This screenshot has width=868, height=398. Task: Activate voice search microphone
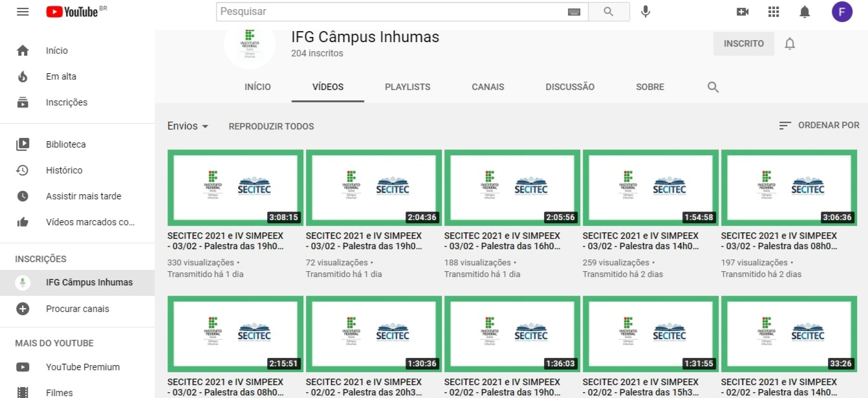click(x=645, y=12)
